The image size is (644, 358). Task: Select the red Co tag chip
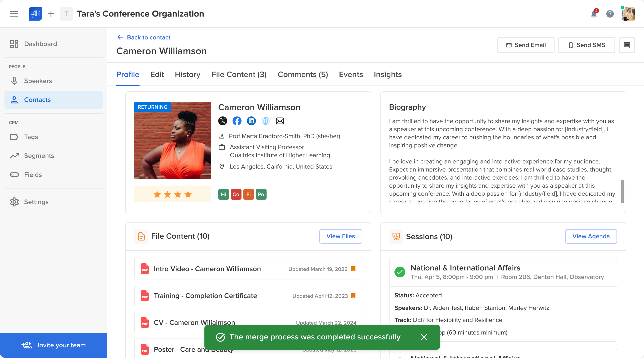click(236, 194)
